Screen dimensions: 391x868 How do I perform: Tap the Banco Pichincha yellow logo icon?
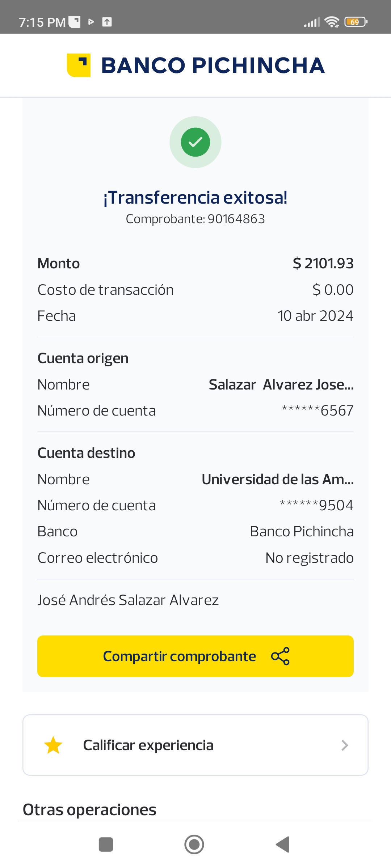(79, 65)
